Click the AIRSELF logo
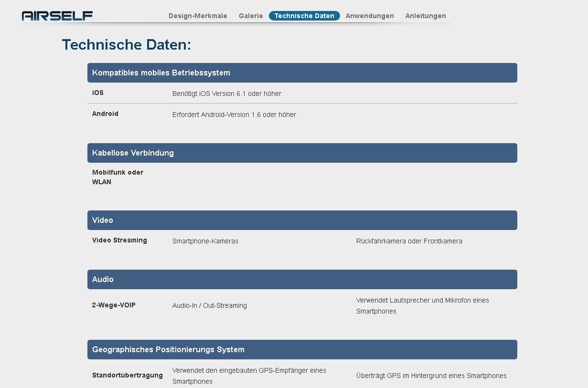The width and height of the screenshot is (588, 388). click(x=57, y=16)
